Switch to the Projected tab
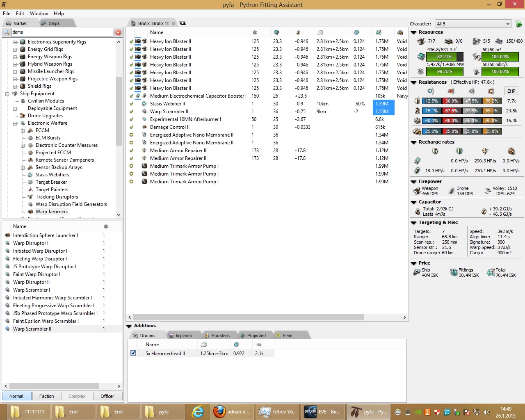 point(256,336)
